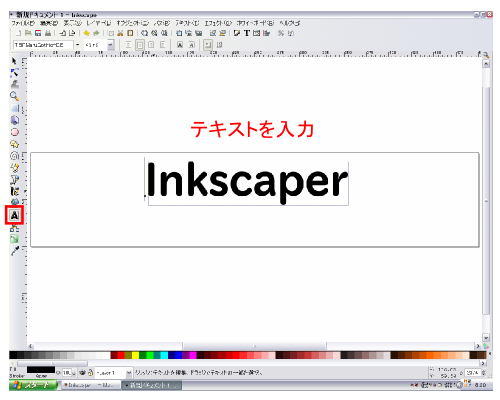
Task: Open the ファイル menu
Action: click(x=23, y=23)
